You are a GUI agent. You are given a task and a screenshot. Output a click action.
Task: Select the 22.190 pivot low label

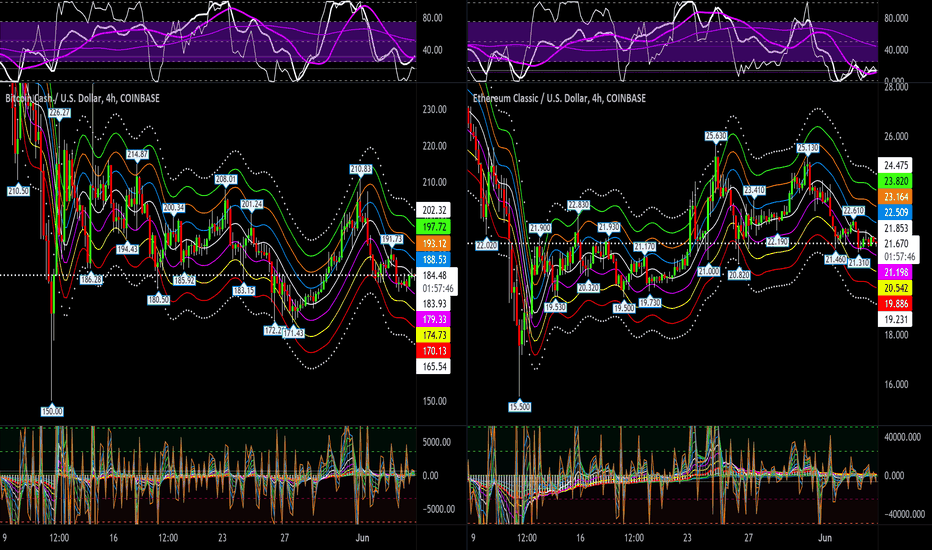(777, 242)
